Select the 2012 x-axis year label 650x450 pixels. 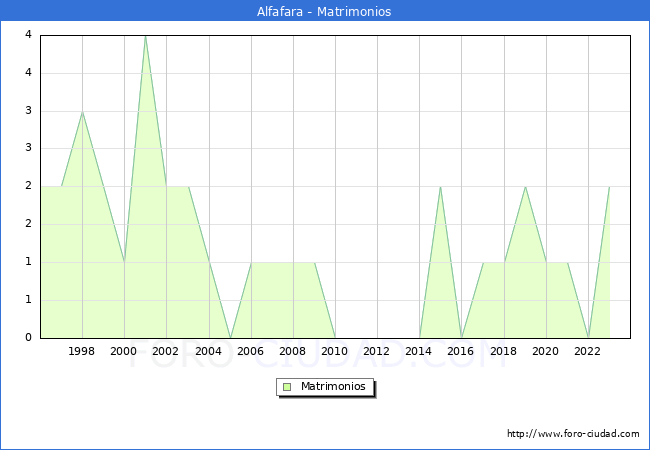[x=376, y=351]
